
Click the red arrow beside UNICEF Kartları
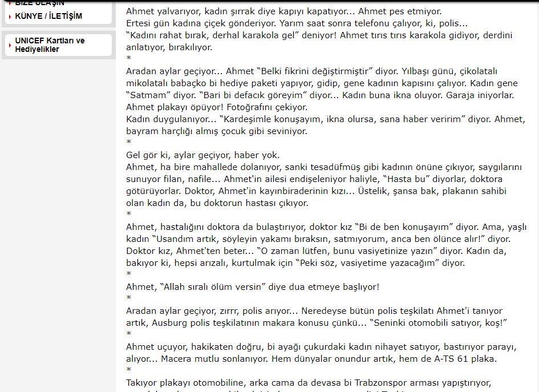(10, 45)
